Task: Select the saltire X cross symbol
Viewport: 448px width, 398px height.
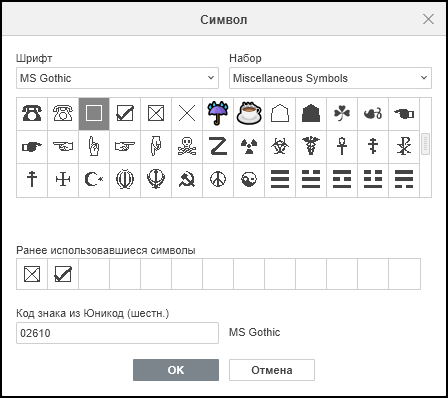Action: point(187,114)
